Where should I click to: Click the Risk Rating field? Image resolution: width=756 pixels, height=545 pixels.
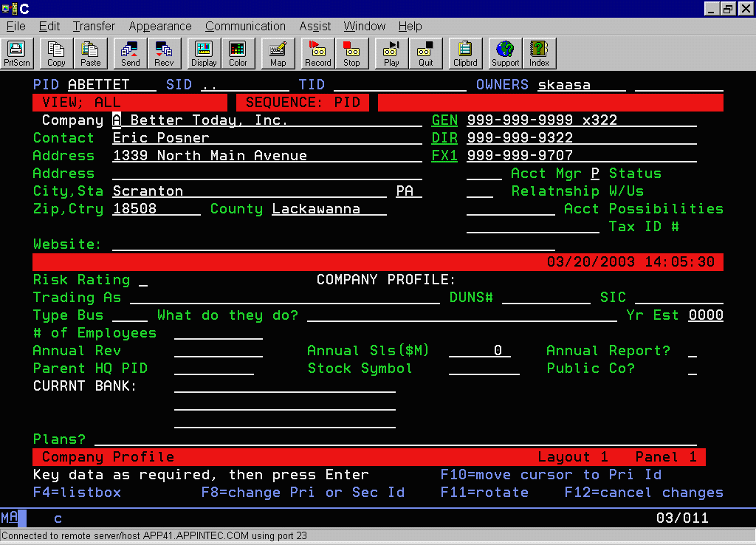click(x=143, y=280)
